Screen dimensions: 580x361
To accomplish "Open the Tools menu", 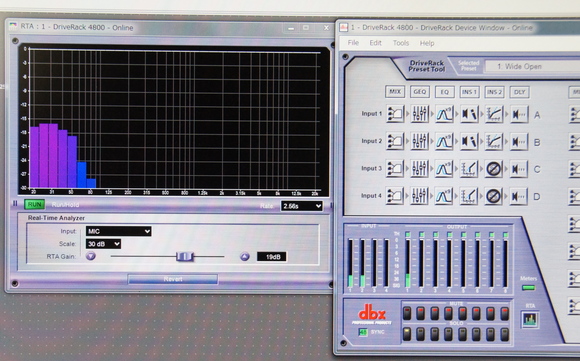I will (401, 43).
